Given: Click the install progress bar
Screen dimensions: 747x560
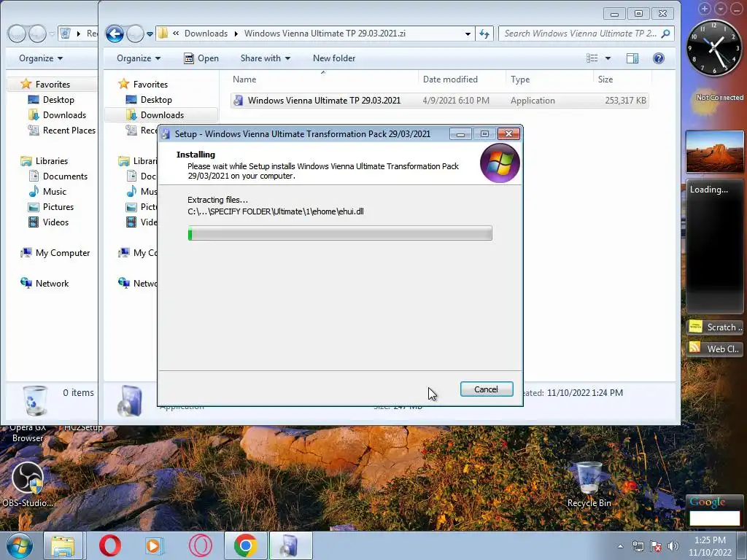Looking at the screenshot, I should (x=340, y=233).
